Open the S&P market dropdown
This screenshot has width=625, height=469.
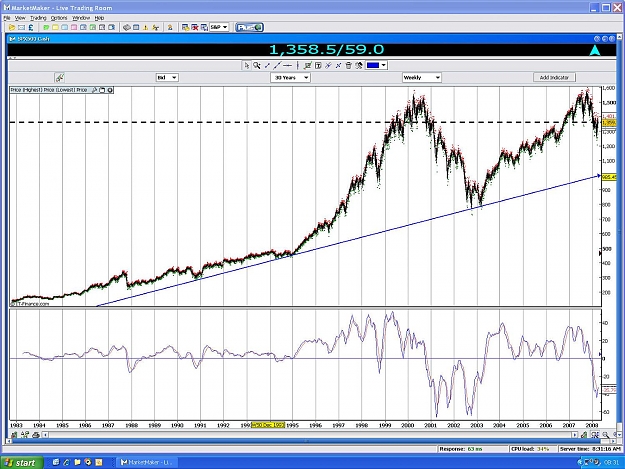point(219,27)
